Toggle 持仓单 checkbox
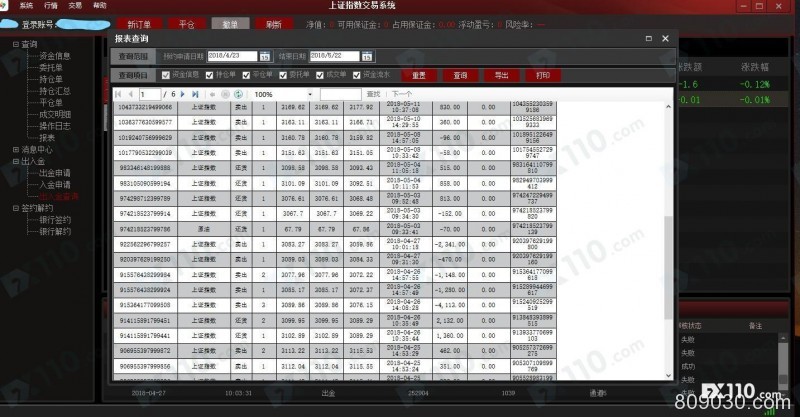The height and width of the screenshot is (417, 800). pos(209,75)
